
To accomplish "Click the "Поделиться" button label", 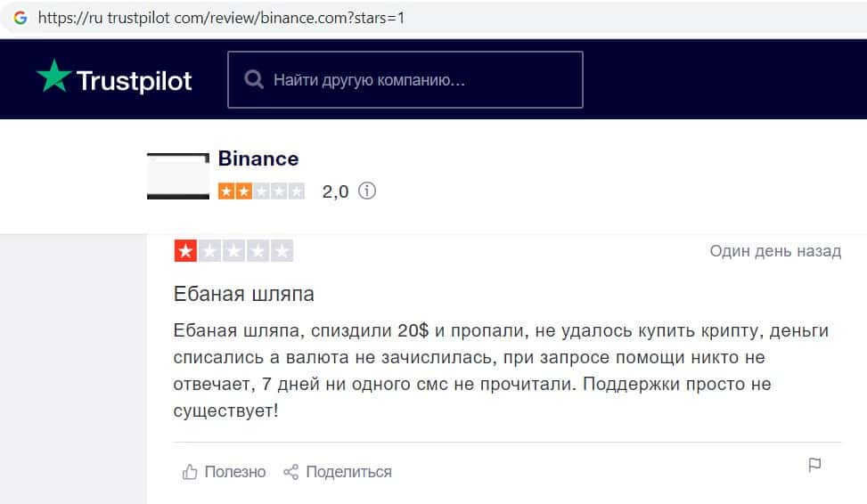I will click(x=348, y=471).
